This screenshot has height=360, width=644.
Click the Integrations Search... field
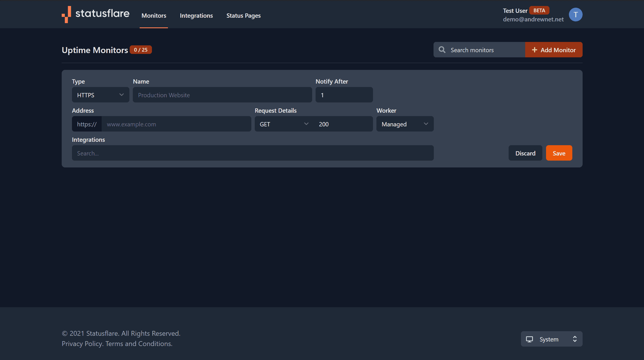[x=252, y=153]
